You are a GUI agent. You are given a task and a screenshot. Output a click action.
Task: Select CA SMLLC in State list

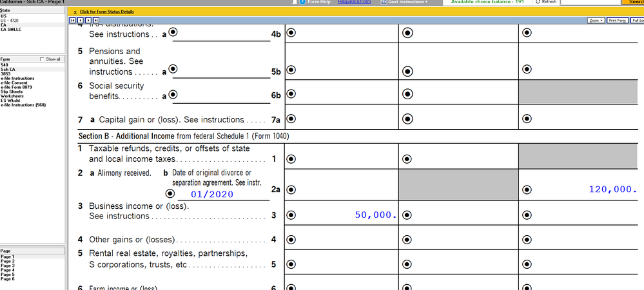32,29
